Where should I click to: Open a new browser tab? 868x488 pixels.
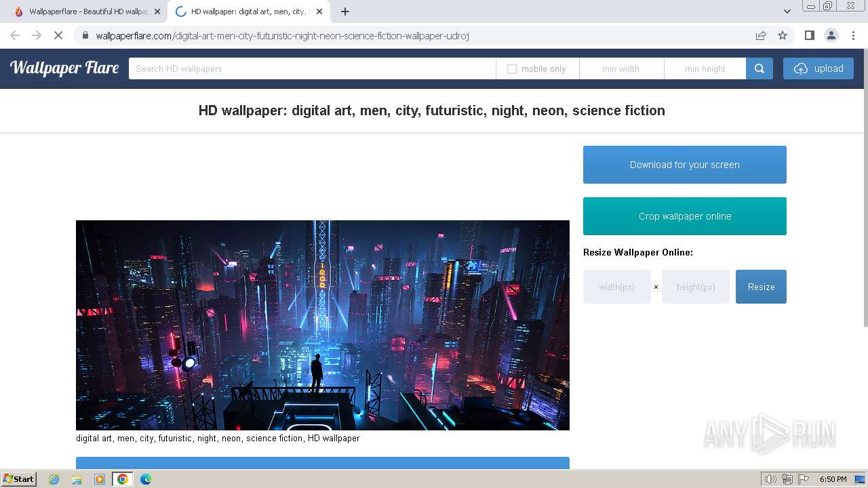coord(345,12)
